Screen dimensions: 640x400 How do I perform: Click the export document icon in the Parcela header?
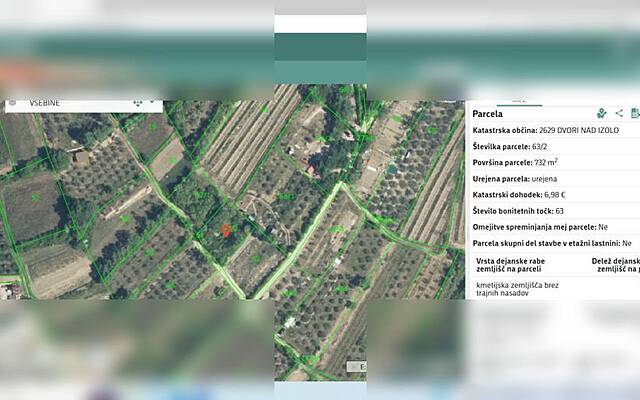(635, 113)
